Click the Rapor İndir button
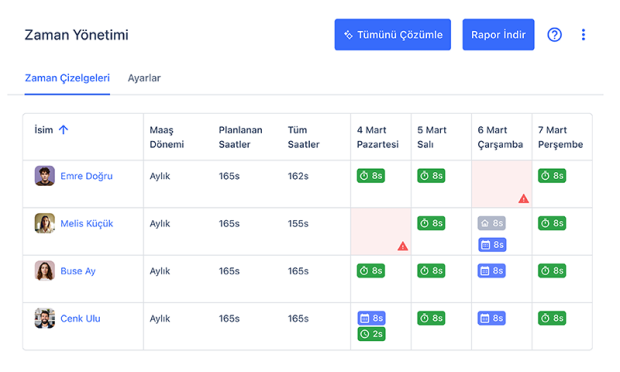 [498, 35]
